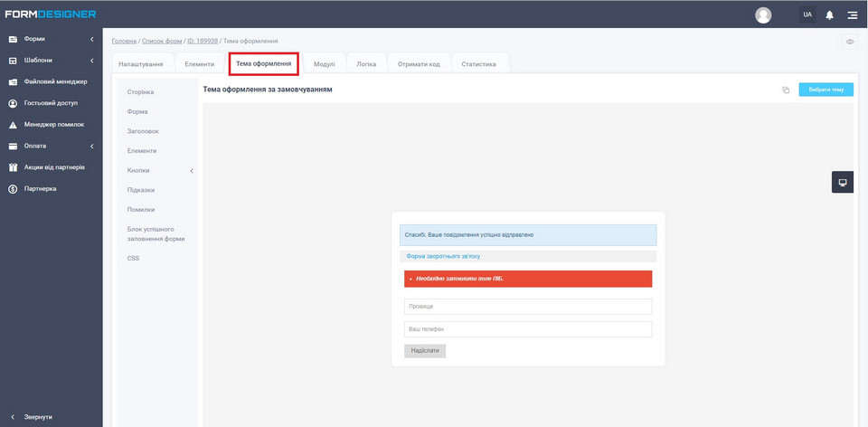Click the Оплата card icon
Screen dimensions: 868x427
click(x=14, y=147)
